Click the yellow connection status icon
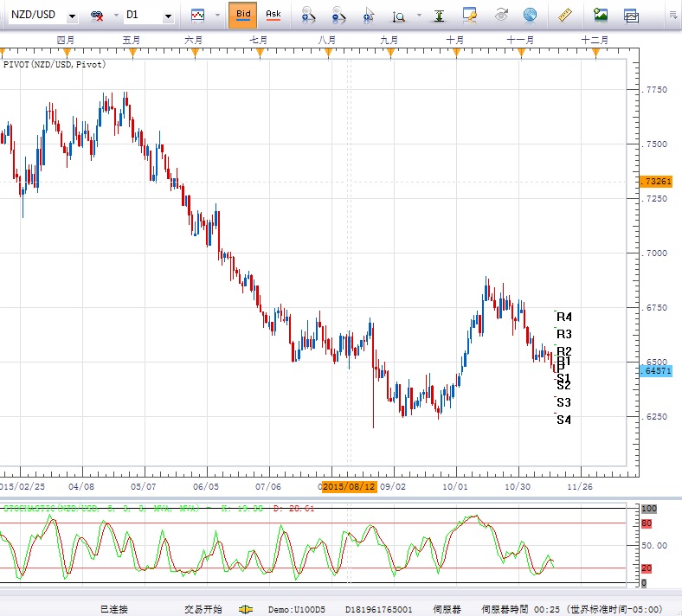This screenshot has width=682, height=616. (246, 609)
